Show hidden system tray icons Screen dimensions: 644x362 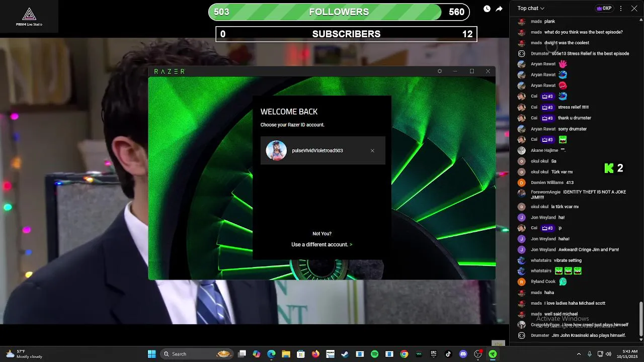579,354
